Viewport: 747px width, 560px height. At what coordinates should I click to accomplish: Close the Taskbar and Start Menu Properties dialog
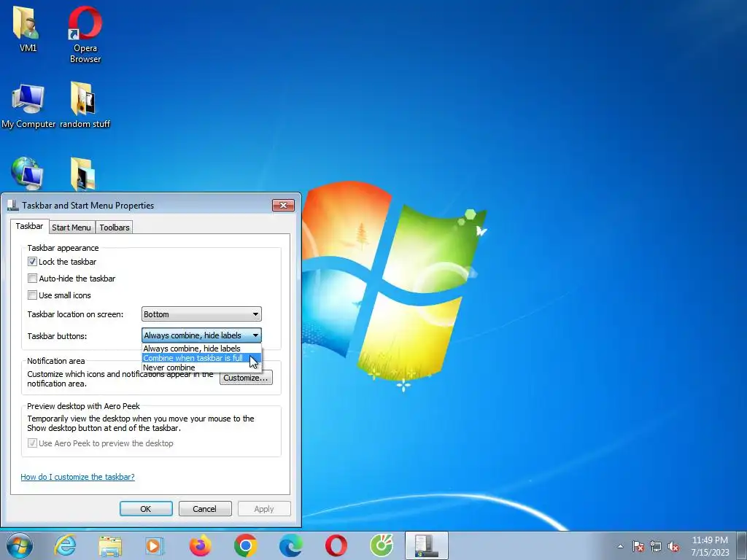click(283, 205)
